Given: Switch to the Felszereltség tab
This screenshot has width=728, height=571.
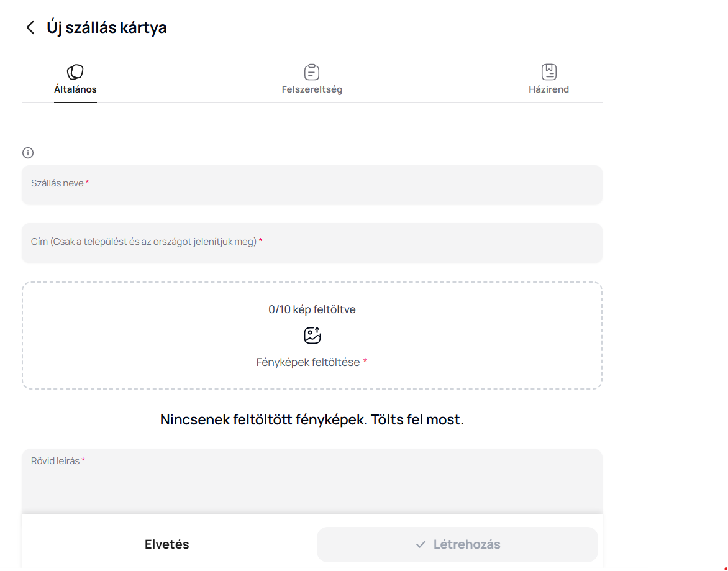Looking at the screenshot, I should click(312, 89).
